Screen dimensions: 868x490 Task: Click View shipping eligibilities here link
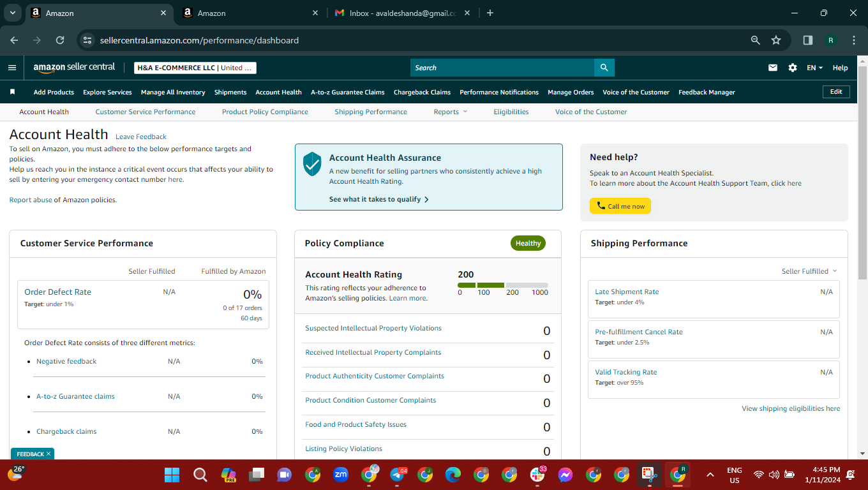click(791, 408)
